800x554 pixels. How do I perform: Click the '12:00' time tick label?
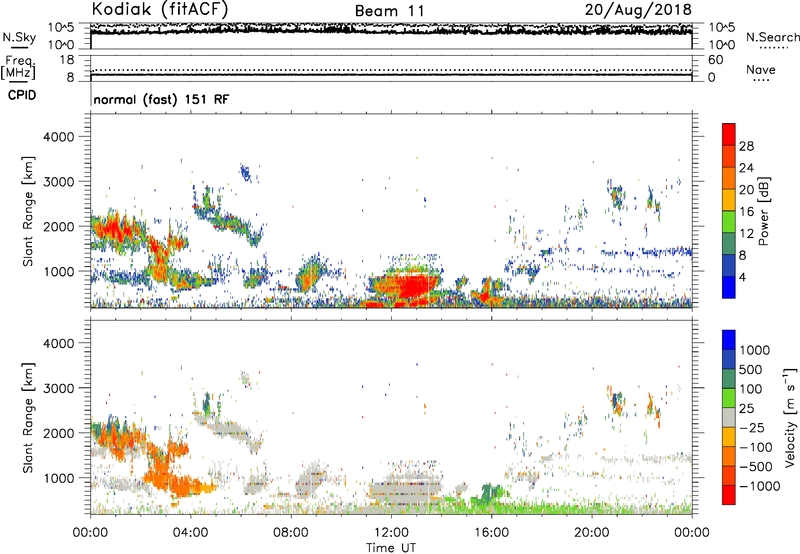391,533
